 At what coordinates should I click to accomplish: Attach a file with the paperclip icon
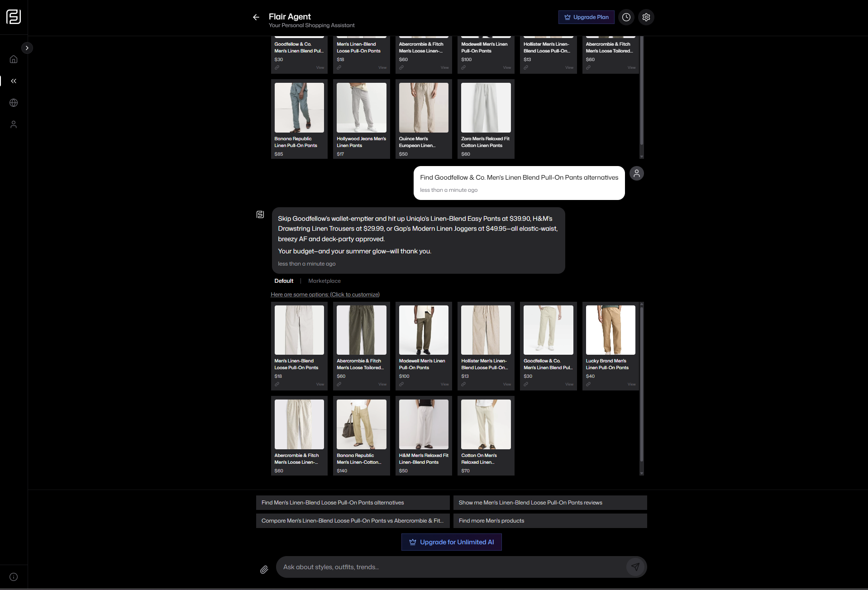pyautogui.click(x=264, y=570)
